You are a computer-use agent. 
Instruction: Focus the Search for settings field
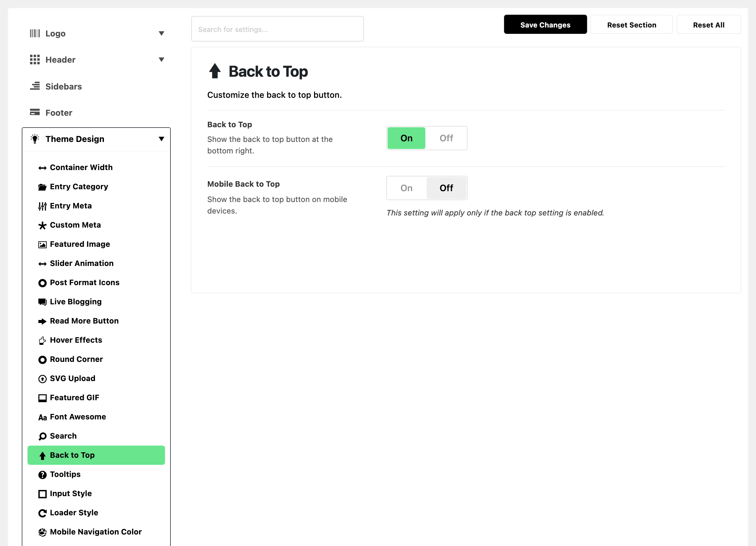tap(277, 29)
